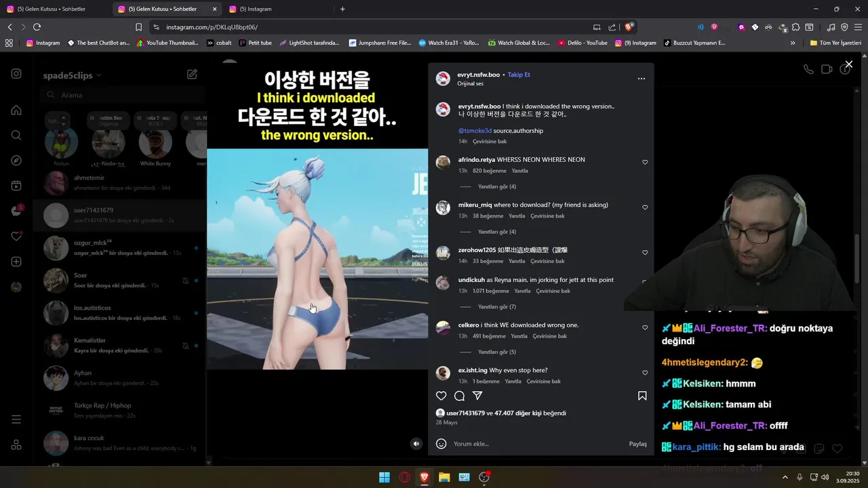Image resolution: width=868 pixels, height=488 pixels.
Task: Open the Delilo - YouTube bookmark
Action: [x=583, y=43]
